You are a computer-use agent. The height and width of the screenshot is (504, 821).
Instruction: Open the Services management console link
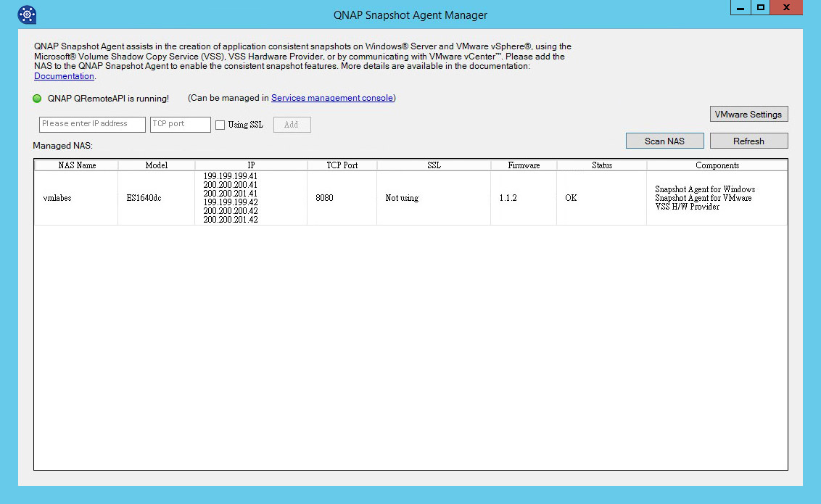click(x=332, y=98)
